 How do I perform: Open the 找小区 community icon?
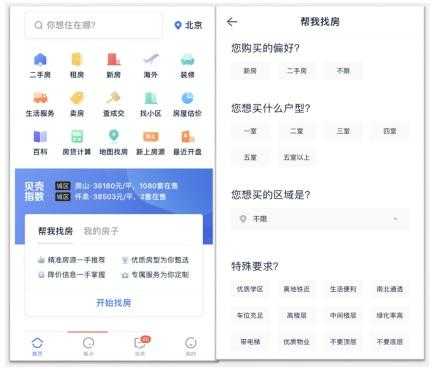(x=151, y=98)
